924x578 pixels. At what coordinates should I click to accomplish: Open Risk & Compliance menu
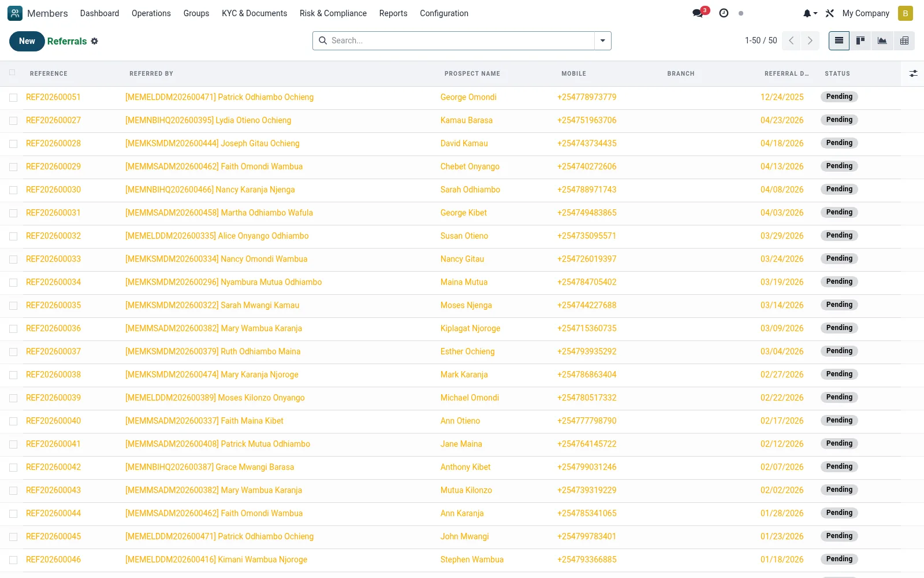click(x=333, y=13)
